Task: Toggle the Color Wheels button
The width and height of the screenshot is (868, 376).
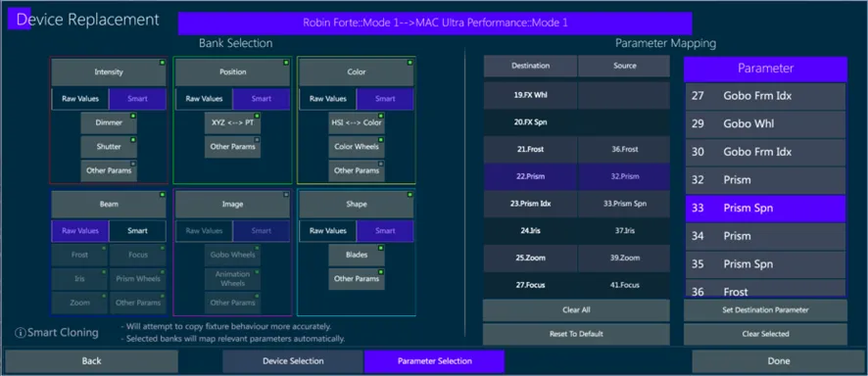Action: click(x=357, y=147)
